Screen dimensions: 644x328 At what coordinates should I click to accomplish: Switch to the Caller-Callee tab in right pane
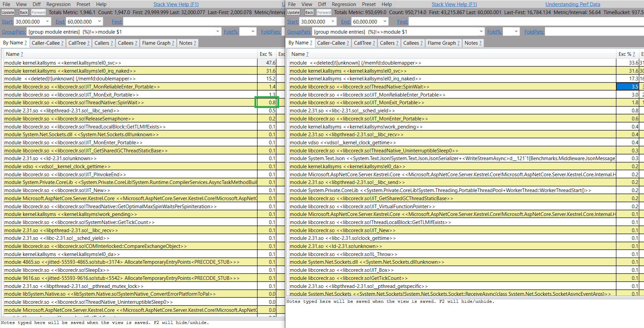[x=331, y=43]
